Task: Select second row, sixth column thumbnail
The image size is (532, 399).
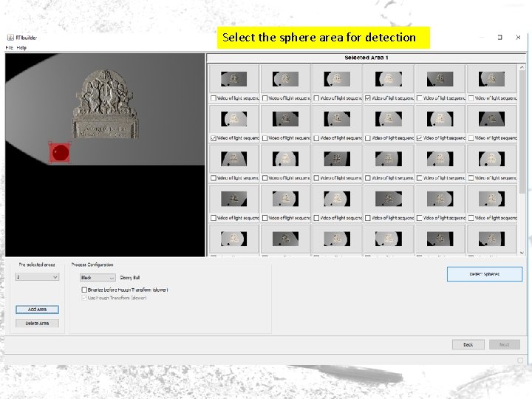Action: point(491,119)
